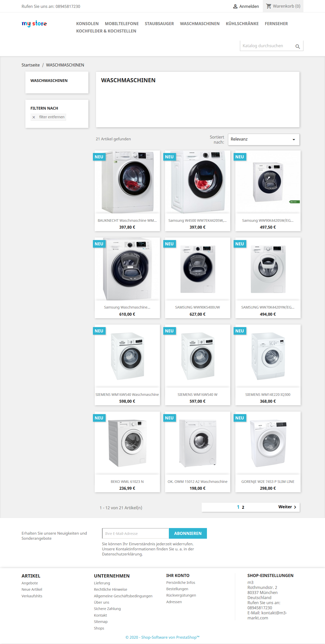Click the Katalog durchsuchen search field
Screen dimensions: 325x644
[x=267, y=46]
